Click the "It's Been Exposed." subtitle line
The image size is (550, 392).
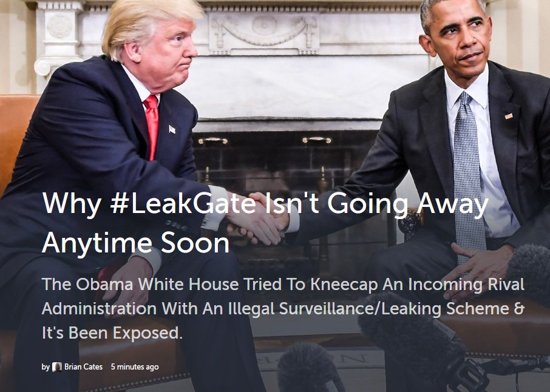(x=112, y=333)
